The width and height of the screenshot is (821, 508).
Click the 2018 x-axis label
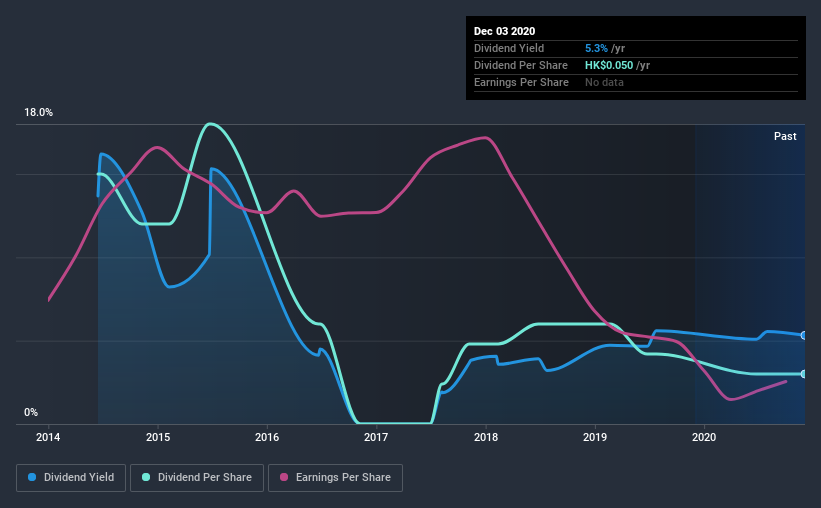coord(486,437)
